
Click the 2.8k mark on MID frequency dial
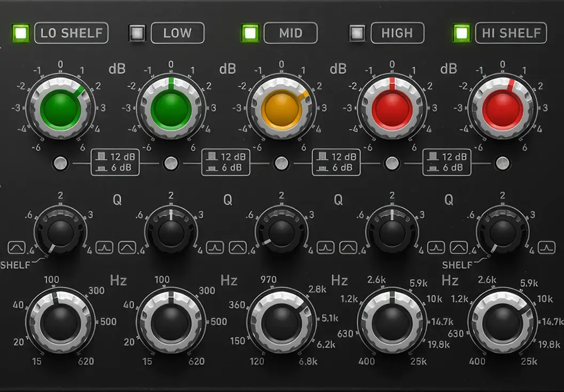[317, 289]
